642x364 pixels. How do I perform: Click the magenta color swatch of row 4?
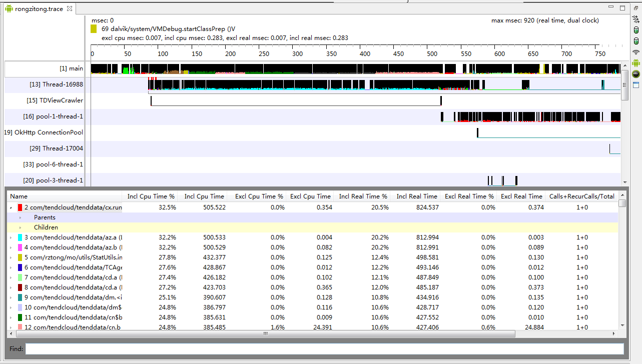tap(20, 247)
